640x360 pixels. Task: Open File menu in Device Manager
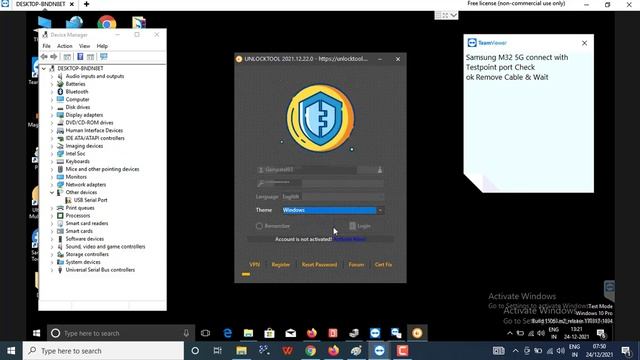[47, 46]
